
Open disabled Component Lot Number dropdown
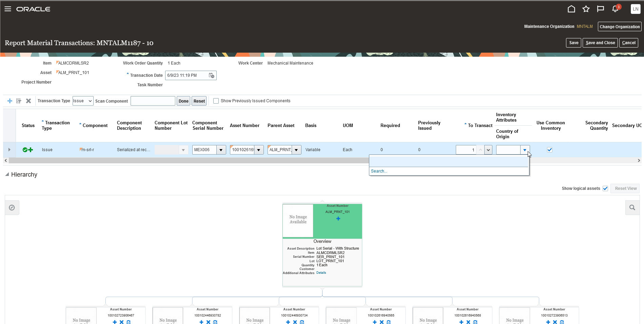tap(183, 150)
